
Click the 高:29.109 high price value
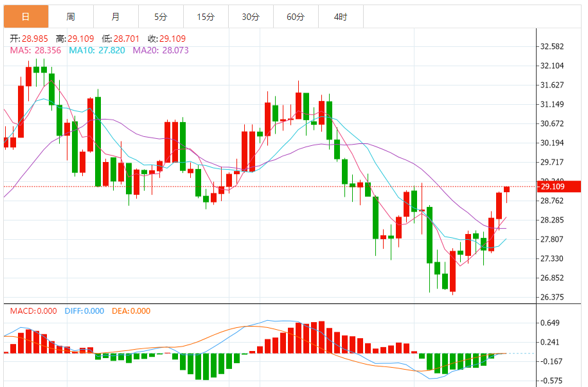pyautogui.click(x=75, y=39)
